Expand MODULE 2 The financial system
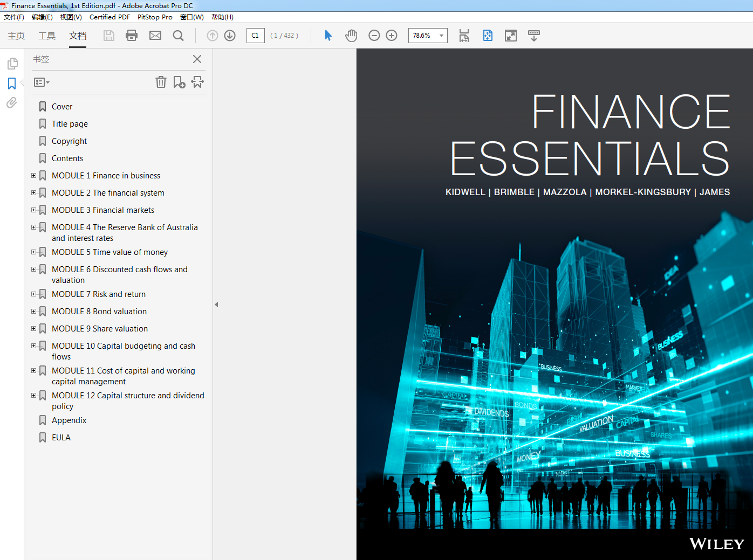Viewport: 753px width, 560px height. (34, 193)
